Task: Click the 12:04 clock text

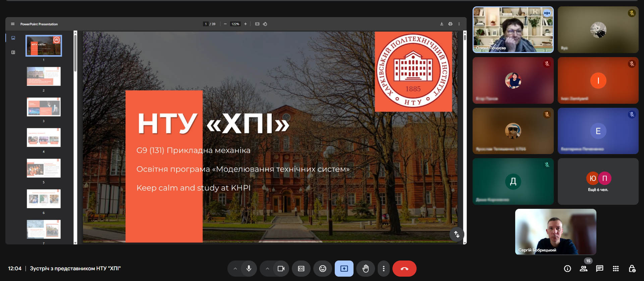Action: [x=15, y=269]
